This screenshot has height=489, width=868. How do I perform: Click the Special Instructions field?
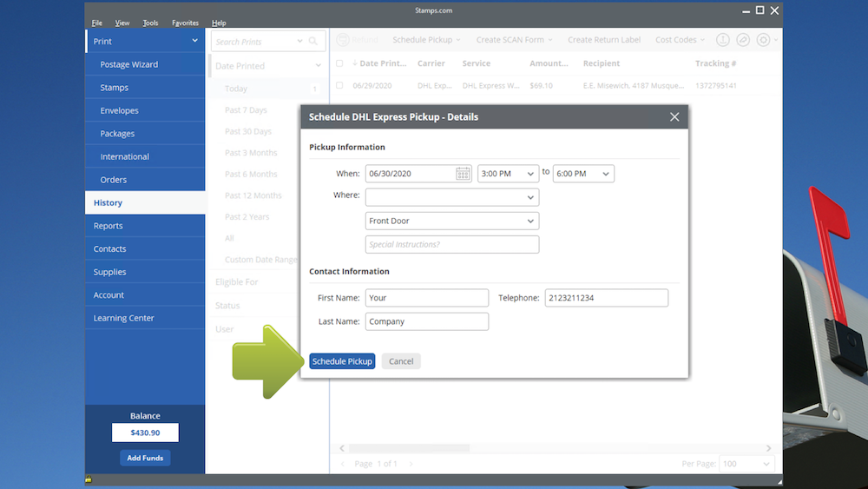(x=452, y=244)
